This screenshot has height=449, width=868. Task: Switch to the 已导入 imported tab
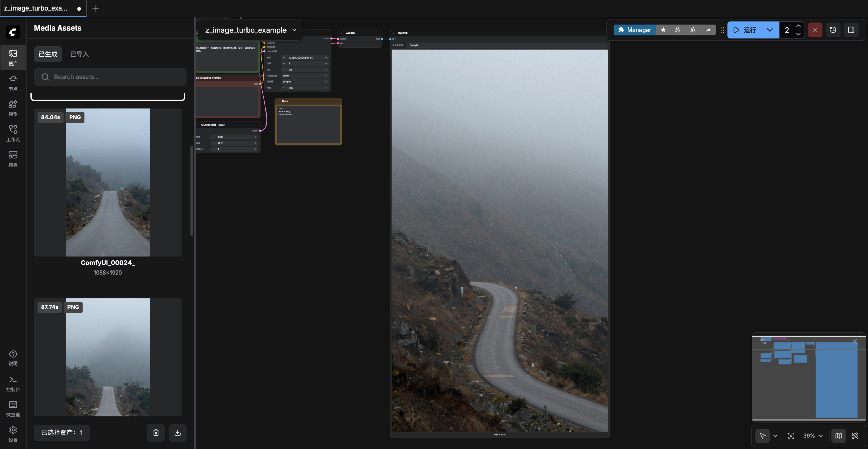tap(79, 54)
